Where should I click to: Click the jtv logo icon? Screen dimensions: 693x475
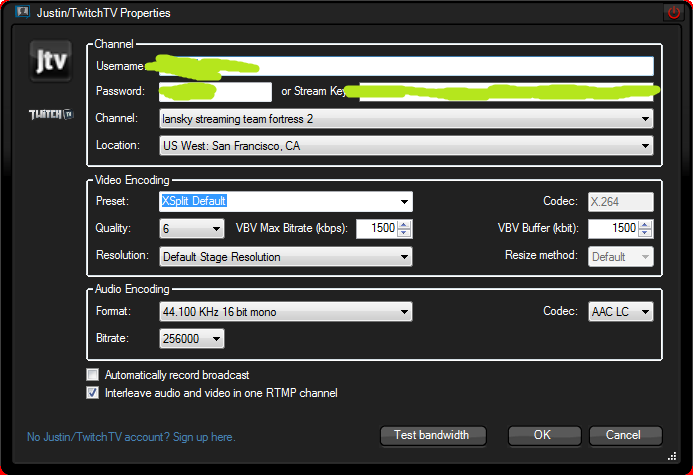tap(51, 61)
